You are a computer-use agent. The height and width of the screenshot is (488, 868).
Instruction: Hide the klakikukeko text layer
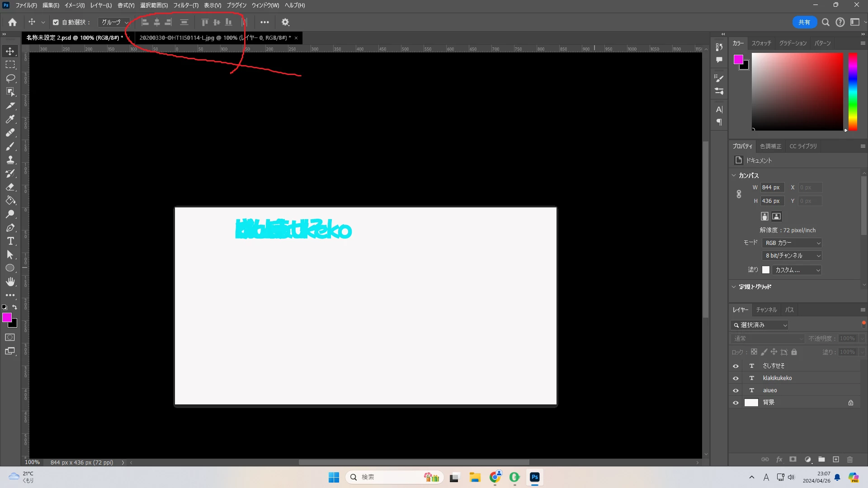(x=736, y=378)
